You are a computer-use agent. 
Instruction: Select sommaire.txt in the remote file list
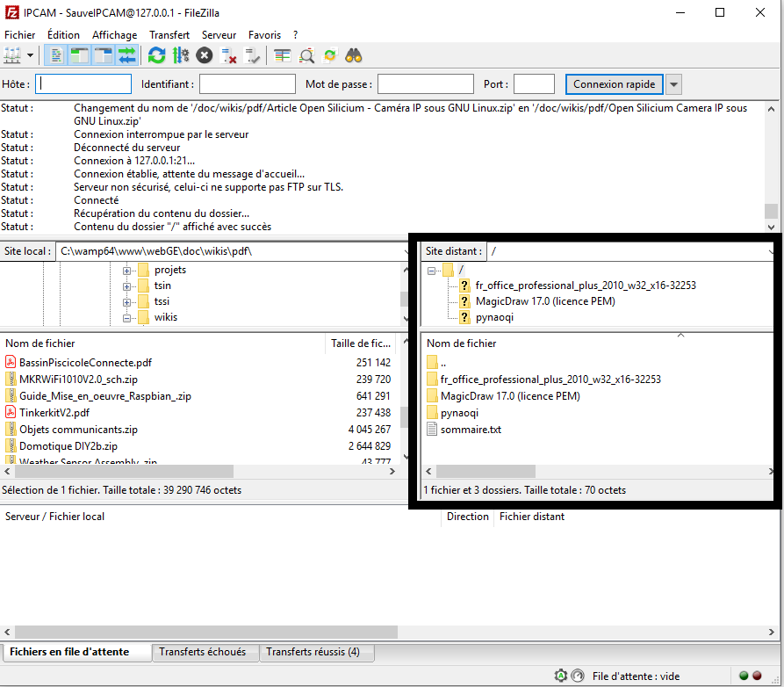469,430
